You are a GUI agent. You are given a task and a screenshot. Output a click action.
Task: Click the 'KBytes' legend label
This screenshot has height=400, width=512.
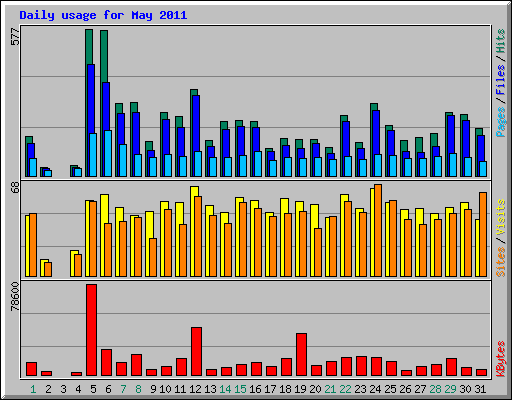500,359
